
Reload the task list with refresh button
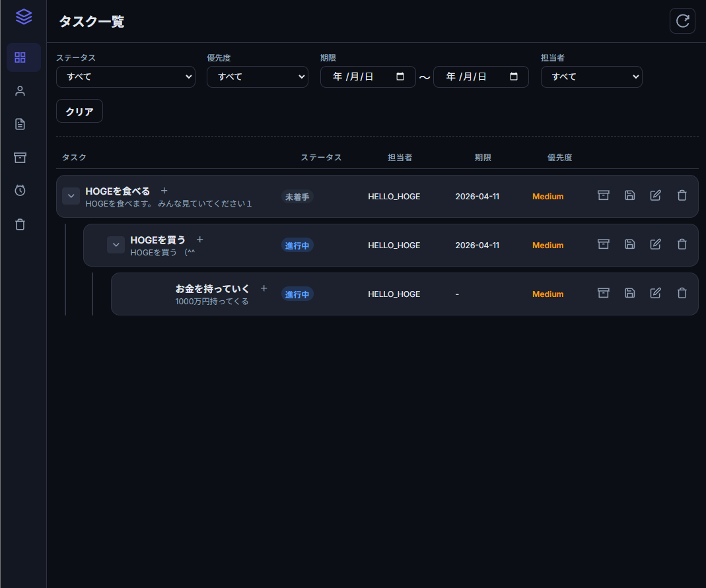pyautogui.click(x=682, y=20)
